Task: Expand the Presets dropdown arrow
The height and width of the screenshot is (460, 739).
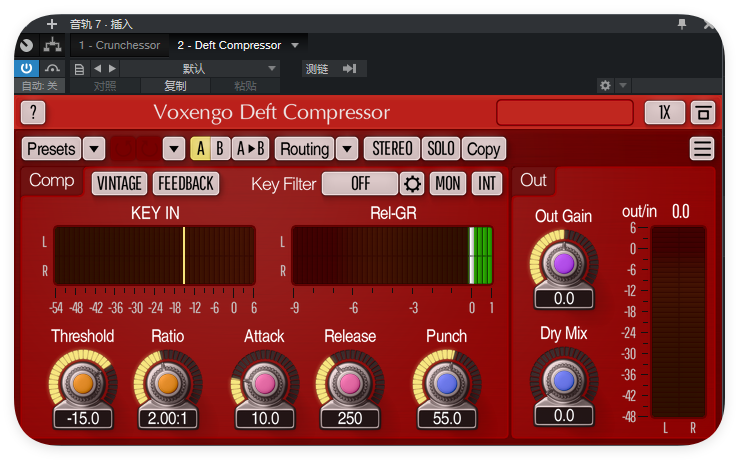Action: point(94,149)
